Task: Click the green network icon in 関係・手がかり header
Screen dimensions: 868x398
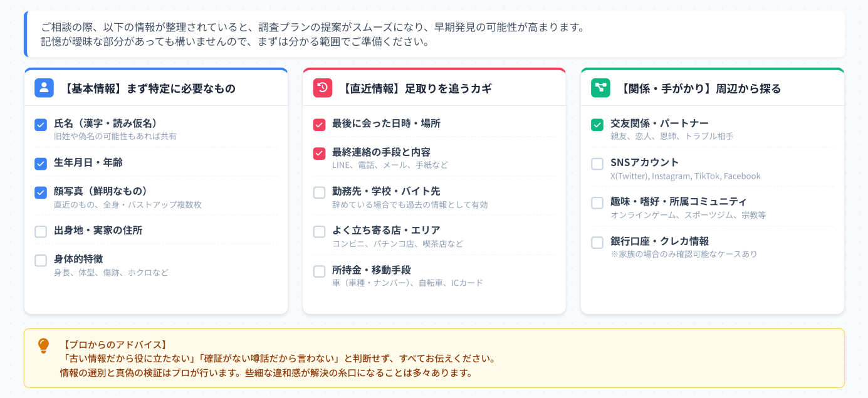Action: tap(600, 88)
